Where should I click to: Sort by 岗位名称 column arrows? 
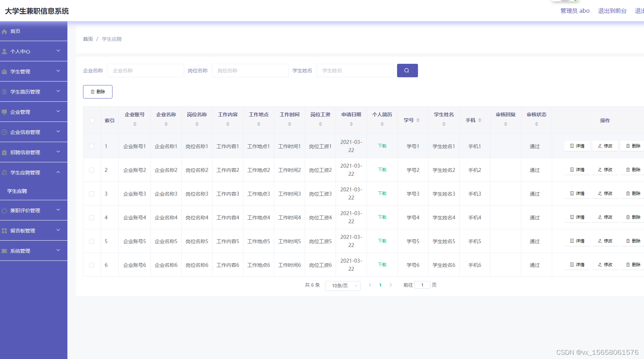point(197,124)
